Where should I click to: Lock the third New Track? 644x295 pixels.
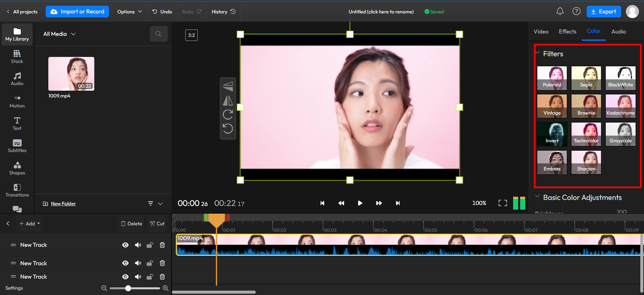pyautogui.click(x=150, y=277)
